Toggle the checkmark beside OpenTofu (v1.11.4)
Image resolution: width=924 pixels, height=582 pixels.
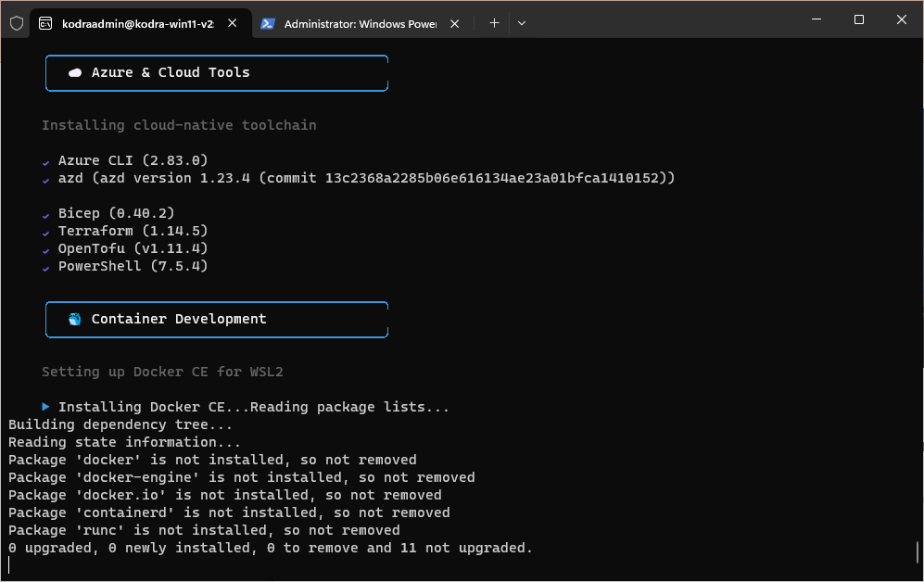click(x=45, y=248)
